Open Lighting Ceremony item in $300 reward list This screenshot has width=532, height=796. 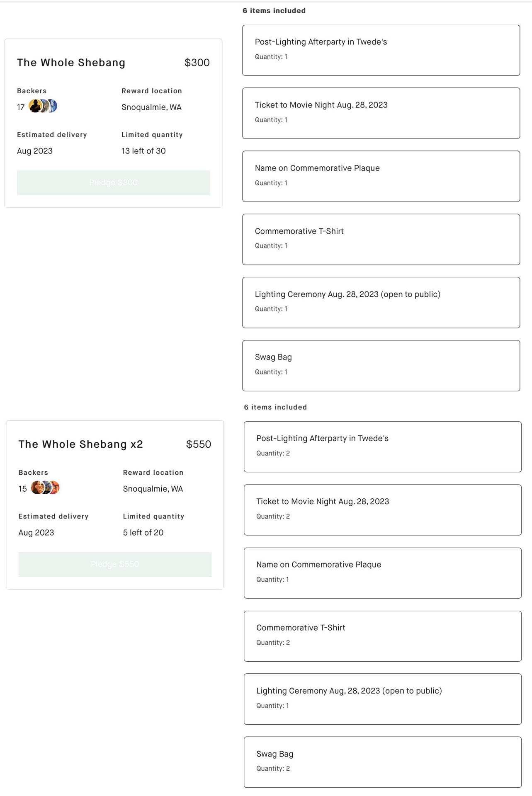tap(381, 303)
